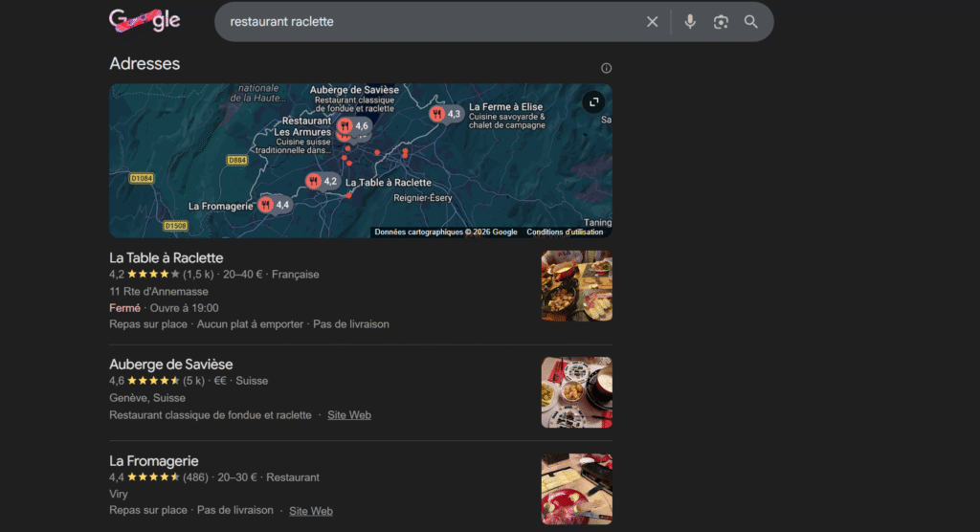This screenshot has height=532, width=980.
Task: Clear the search box with the X icon
Action: pos(652,22)
